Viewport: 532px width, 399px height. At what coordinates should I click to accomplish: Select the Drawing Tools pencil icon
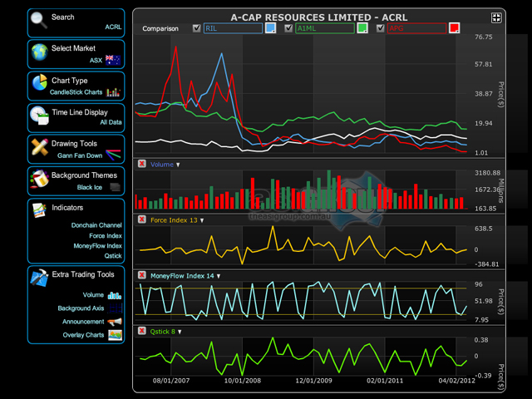(x=39, y=147)
